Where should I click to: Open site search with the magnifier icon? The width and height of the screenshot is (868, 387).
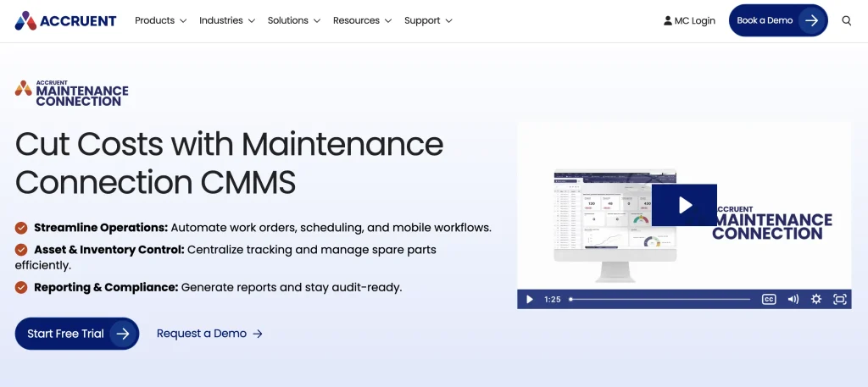coord(847,20)
